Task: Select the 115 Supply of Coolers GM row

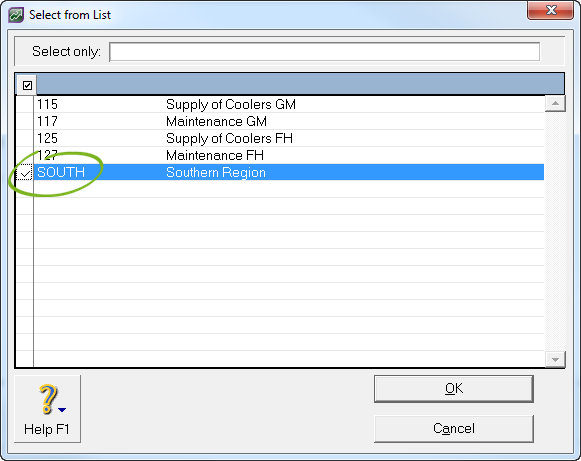Action: [289, 105]
